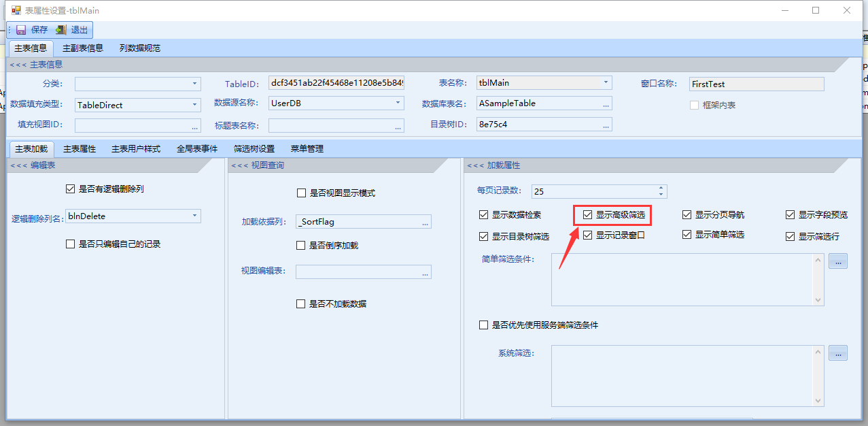Open 筛选树设置 sub-tab
The width and height of the screenshot is (868, 426).
(x=254, y=148)
